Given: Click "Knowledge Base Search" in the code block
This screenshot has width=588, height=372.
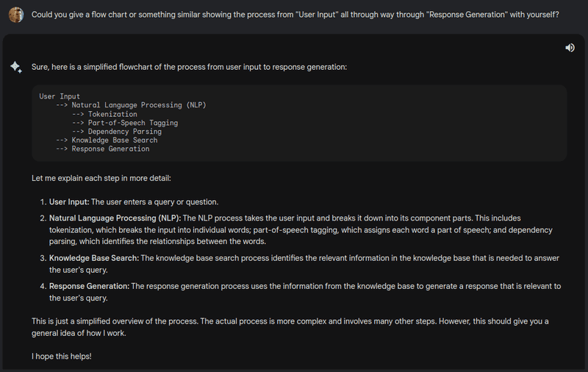Looking at the screenshot, I should click(x=115, y=140).
